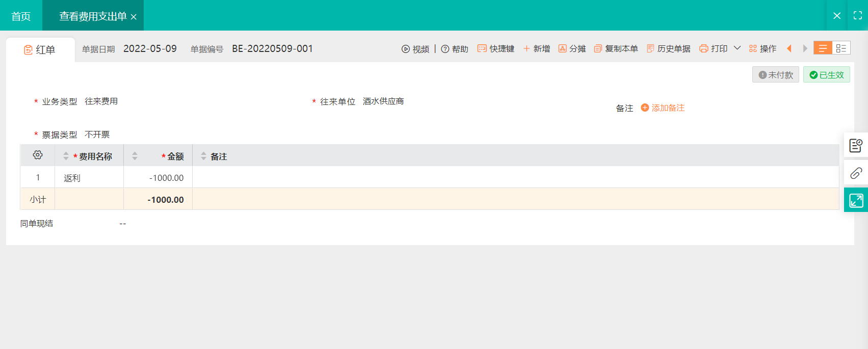Open the 快捷键 shortcuts list
Viewport: 868px width, 349px height.
pyautogui.click(x=496, y=49)
